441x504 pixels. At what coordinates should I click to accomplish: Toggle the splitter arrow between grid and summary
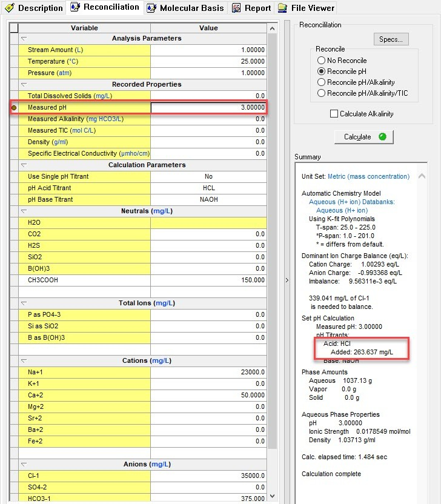[x=287, y=280]
